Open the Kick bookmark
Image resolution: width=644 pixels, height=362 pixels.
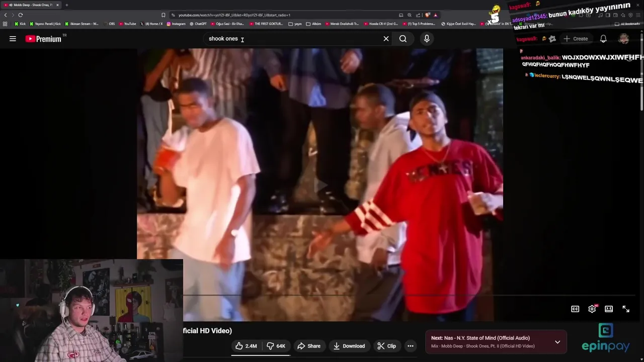coord(20,24)
